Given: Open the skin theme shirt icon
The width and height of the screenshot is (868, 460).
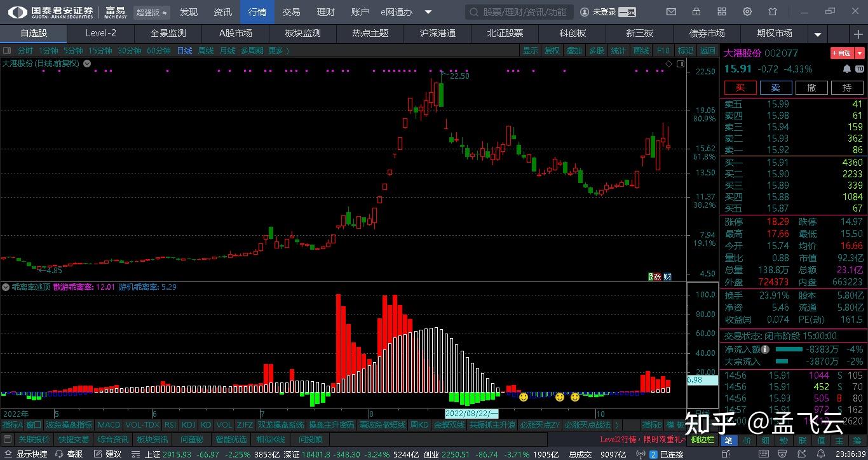Looking at the screenshot, I should [773, 11].
